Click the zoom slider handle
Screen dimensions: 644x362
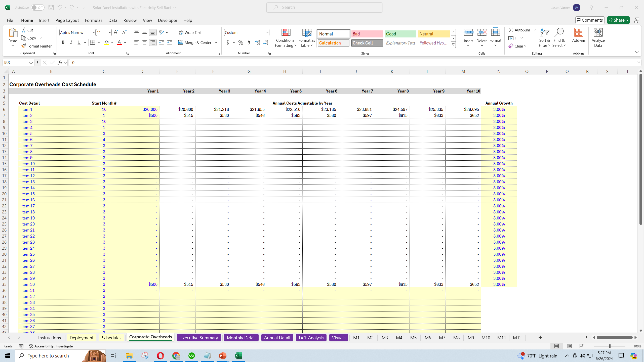click(x=610, y=346)
